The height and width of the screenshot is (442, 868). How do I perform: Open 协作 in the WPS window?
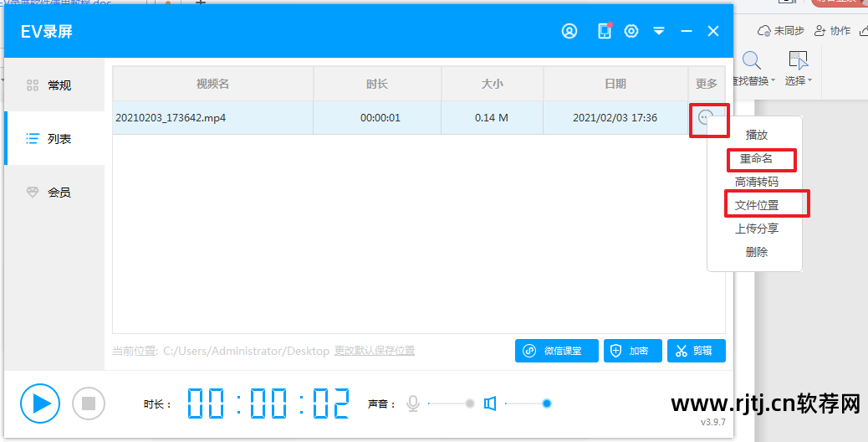(x=833, y=30)
